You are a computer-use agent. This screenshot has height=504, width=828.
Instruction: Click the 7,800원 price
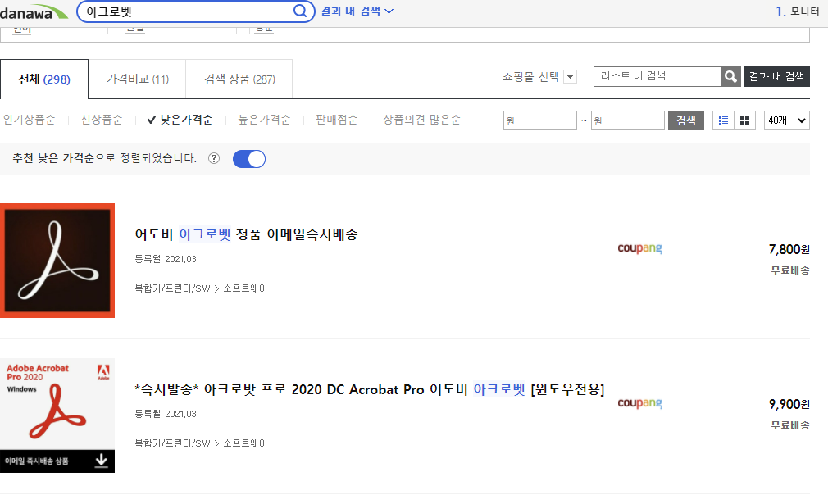point(789,249)
